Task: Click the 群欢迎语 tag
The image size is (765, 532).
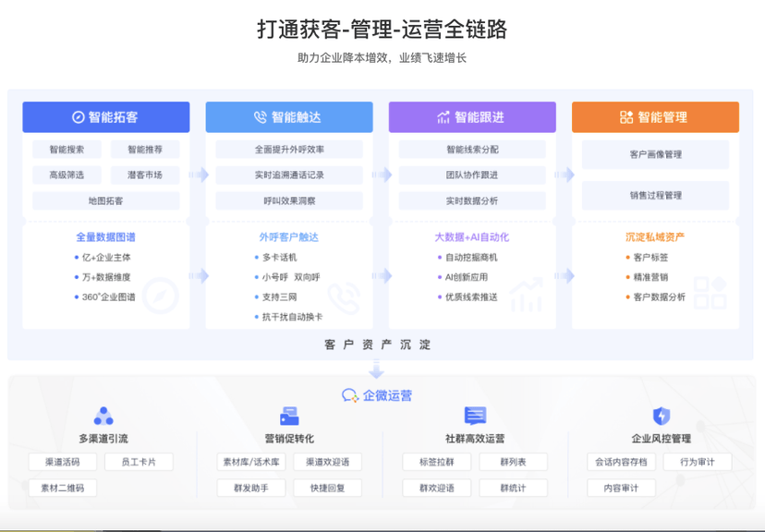Action: tap(437, 488)
